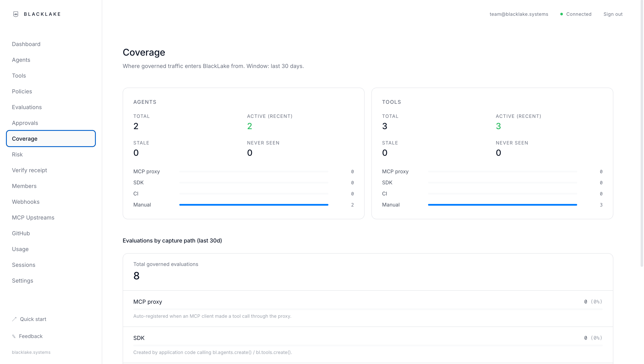Click the Tools card Manual label
Image resolution: width=644 pixels, height=364 pixels.
tap(391, 205)
